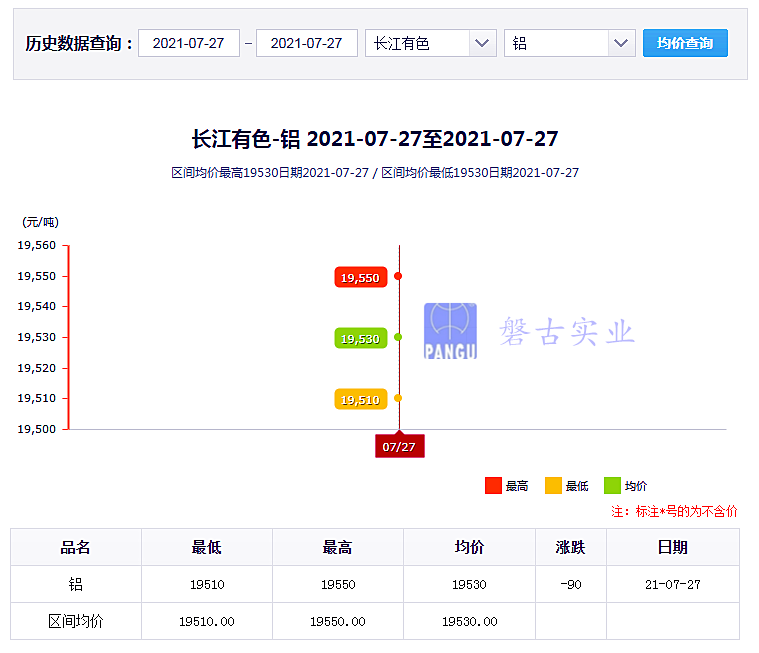Click the red 19,550 data label
Screen dimensions: 759x653
(360, 278)
